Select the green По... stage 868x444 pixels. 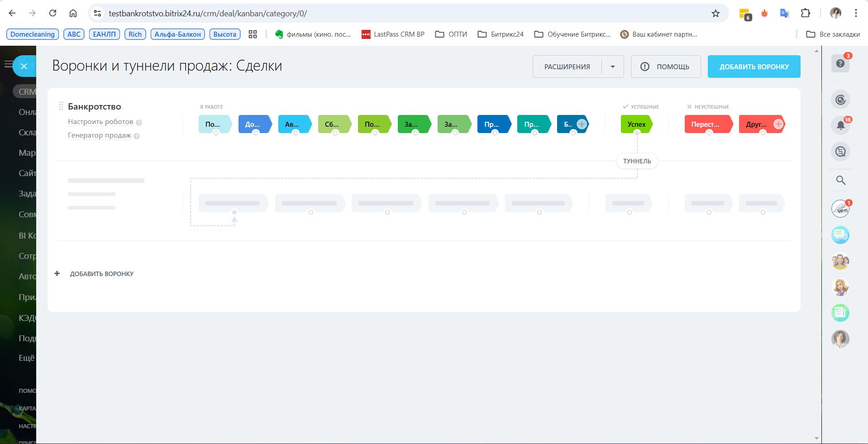(375, 124)
